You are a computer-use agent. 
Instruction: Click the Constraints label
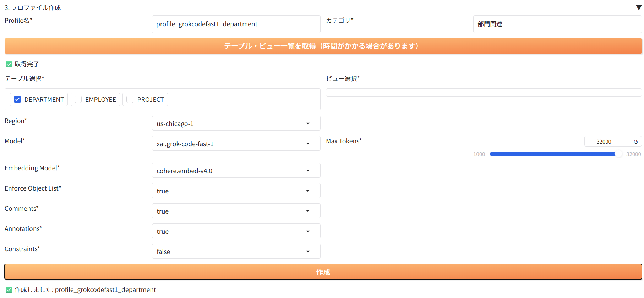pos(22,249)
